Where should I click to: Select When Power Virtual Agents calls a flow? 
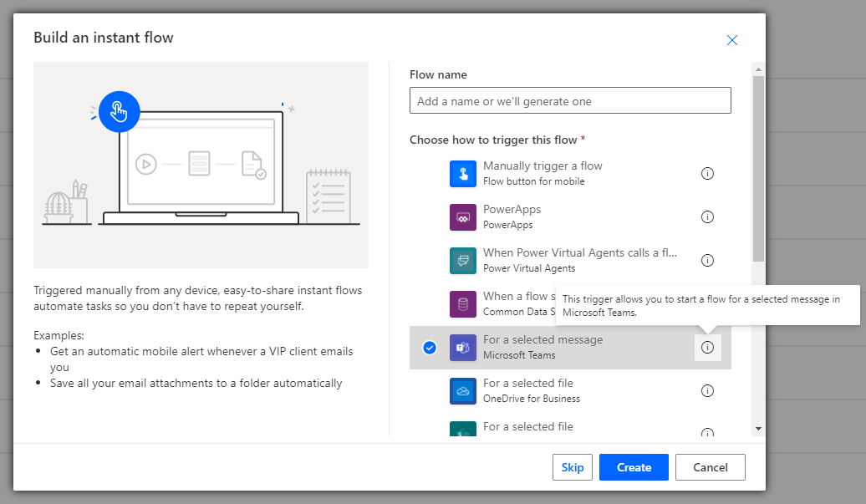point(570,261)
